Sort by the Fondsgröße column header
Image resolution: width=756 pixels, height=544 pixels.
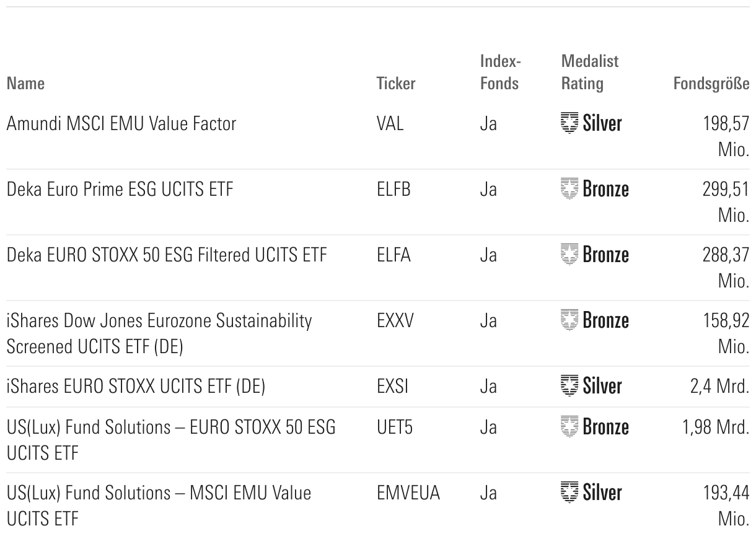click(x=711, y=83)
